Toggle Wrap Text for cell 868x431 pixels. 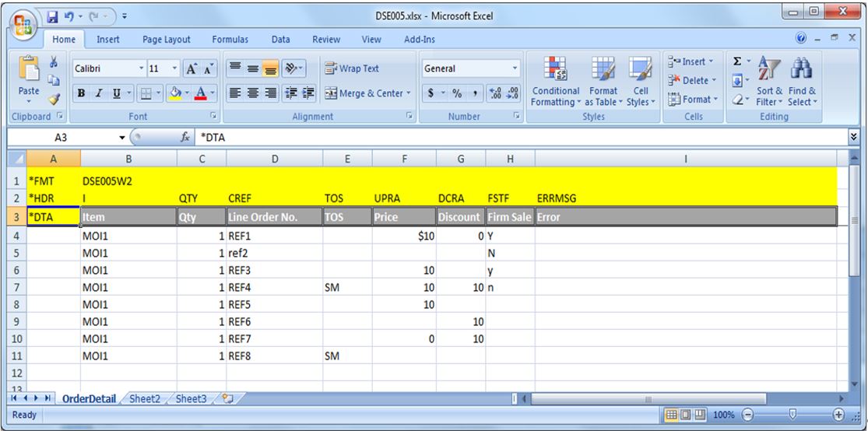pos(352,68)
